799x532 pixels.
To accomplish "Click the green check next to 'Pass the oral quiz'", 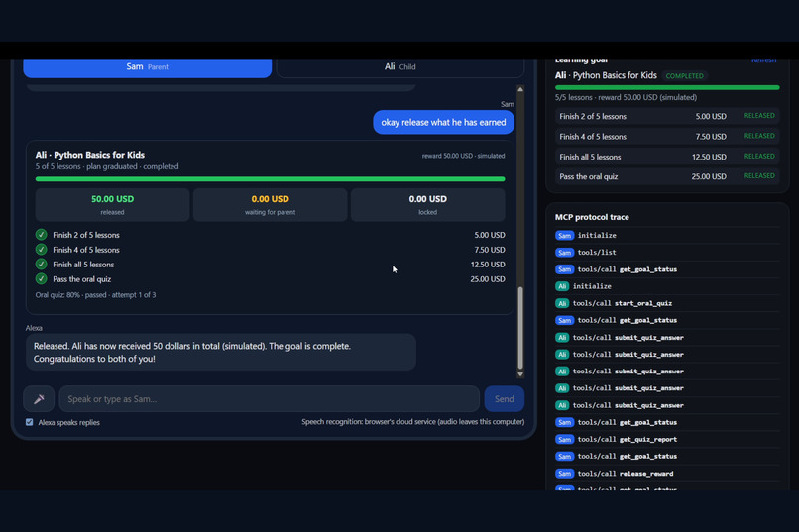I will tap(42, 279).
